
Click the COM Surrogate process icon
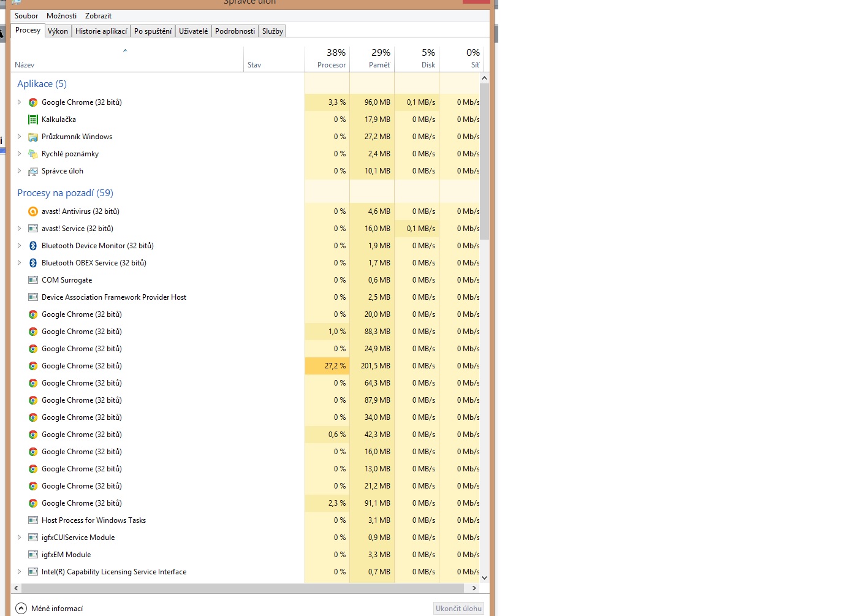[33, 280]
